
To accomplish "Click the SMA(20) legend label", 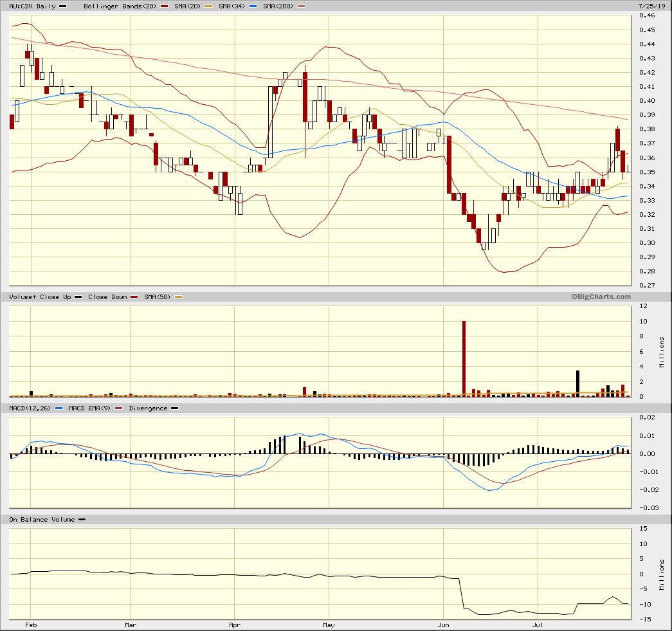I will 187,6.
